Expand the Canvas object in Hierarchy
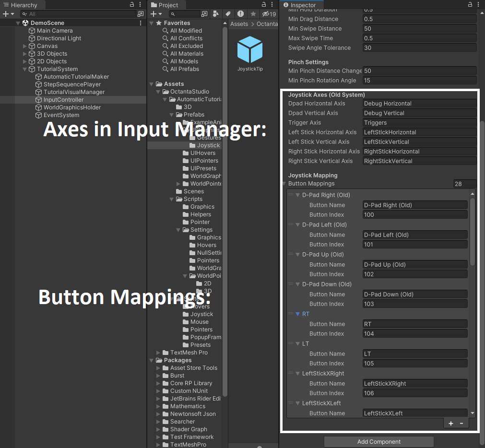This screenshot has width=485, height=448. tap(25, 46)
